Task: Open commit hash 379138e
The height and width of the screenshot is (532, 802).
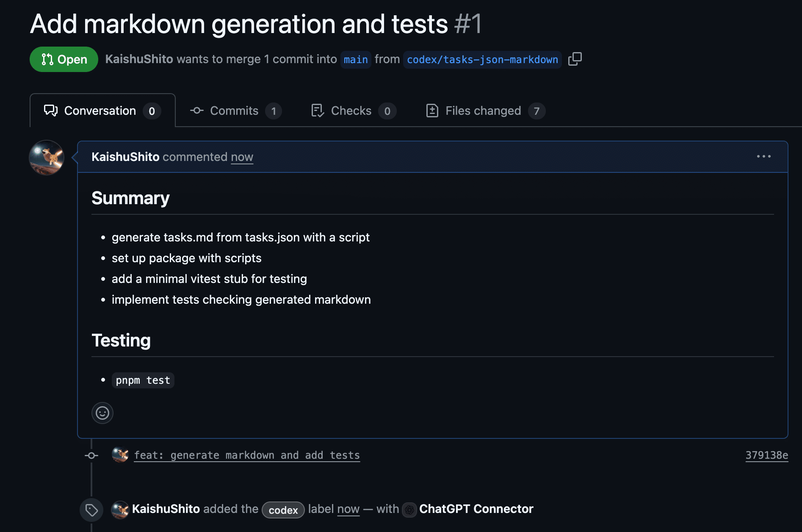Action: (766, 455)
